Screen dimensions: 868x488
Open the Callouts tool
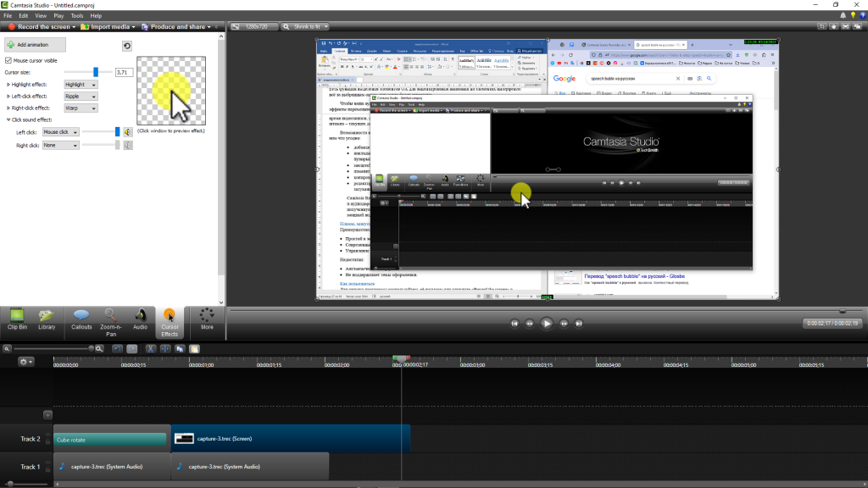[81, 319]
